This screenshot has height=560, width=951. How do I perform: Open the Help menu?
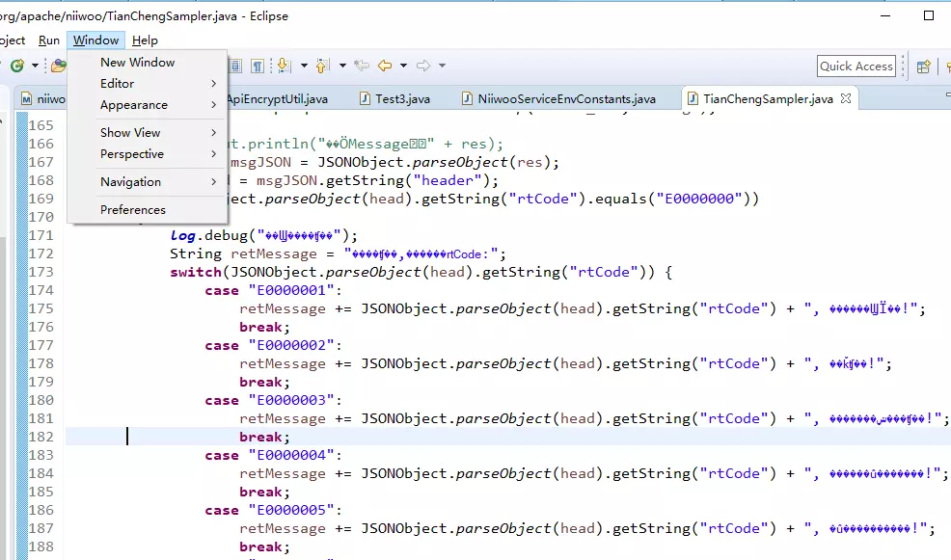[x=145, y=40]
